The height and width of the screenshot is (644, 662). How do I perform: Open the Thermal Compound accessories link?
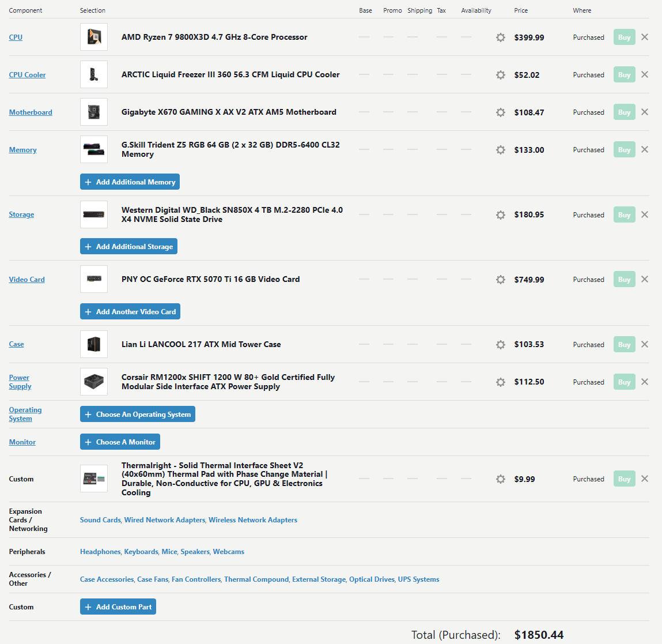tap(256, 579)
